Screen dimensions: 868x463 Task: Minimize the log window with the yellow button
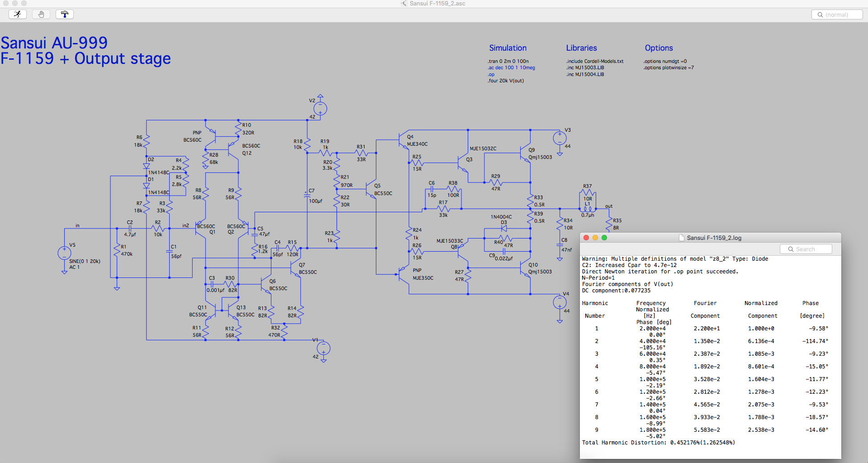pos(595,238)
